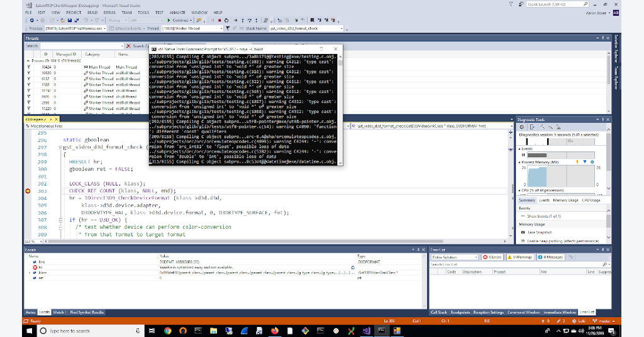Pause the Events track in Diagnostic Tools
Screen dimensions: 644x337
(523, 155)
